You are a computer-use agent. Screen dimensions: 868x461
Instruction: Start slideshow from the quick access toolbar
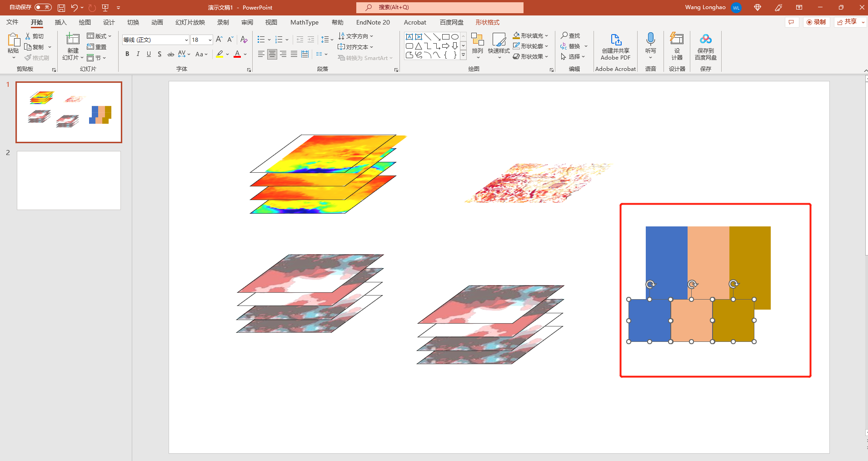coord(105,8)
